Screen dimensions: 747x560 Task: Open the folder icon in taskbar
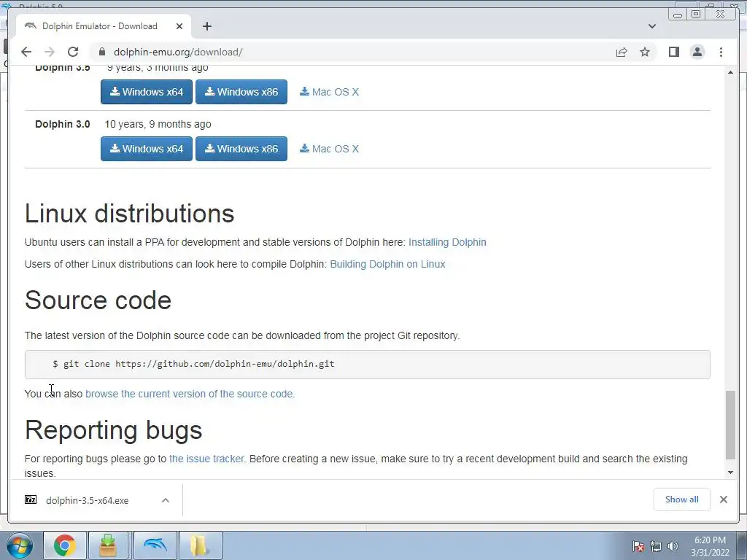(200, 545)
